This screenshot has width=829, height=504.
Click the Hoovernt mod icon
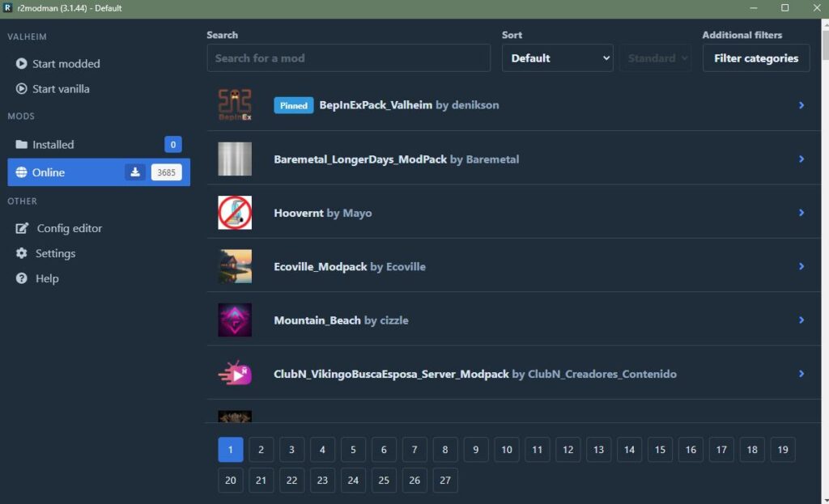(235, 213)
